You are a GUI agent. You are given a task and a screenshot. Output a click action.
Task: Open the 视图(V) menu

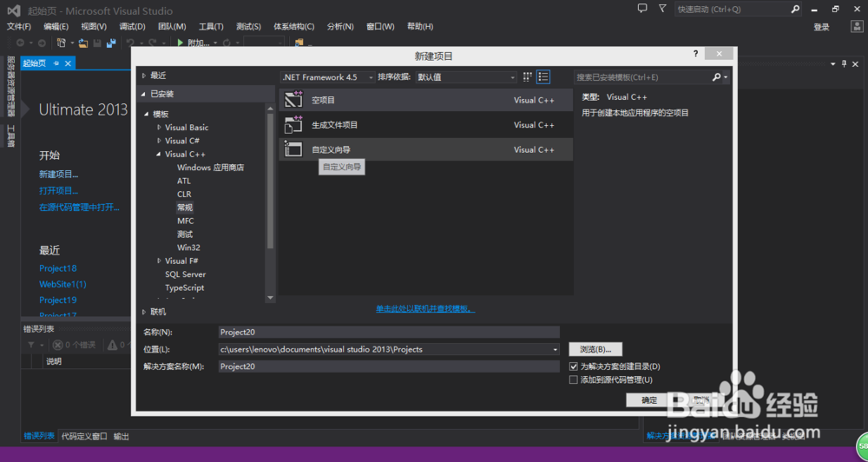click(x=94, y=27)
